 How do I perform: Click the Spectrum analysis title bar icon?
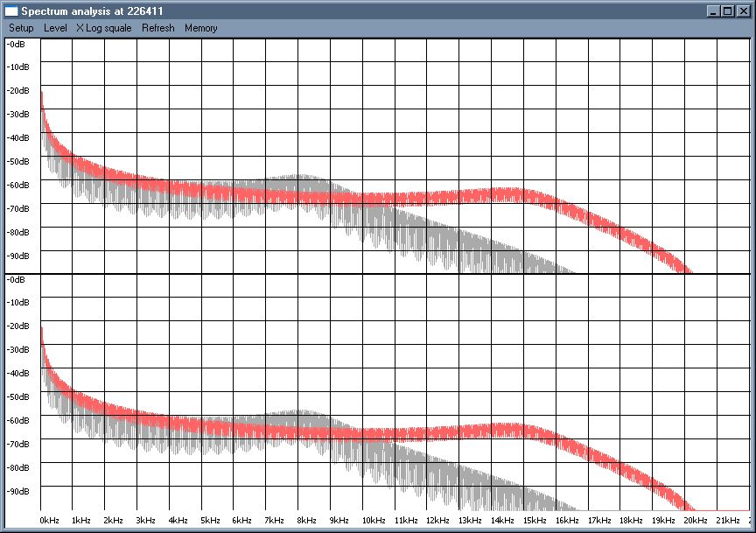[12, 11]
